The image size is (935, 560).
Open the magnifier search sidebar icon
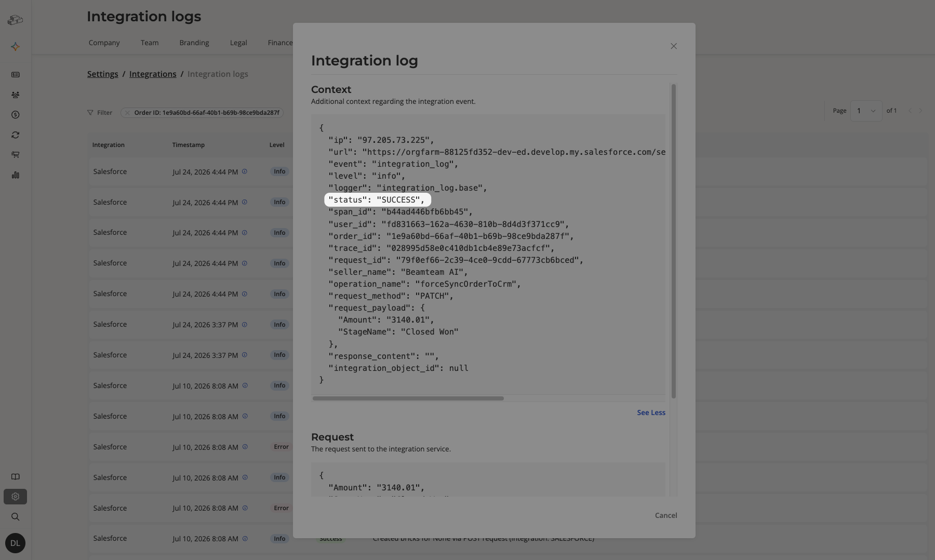pos(15,517)
